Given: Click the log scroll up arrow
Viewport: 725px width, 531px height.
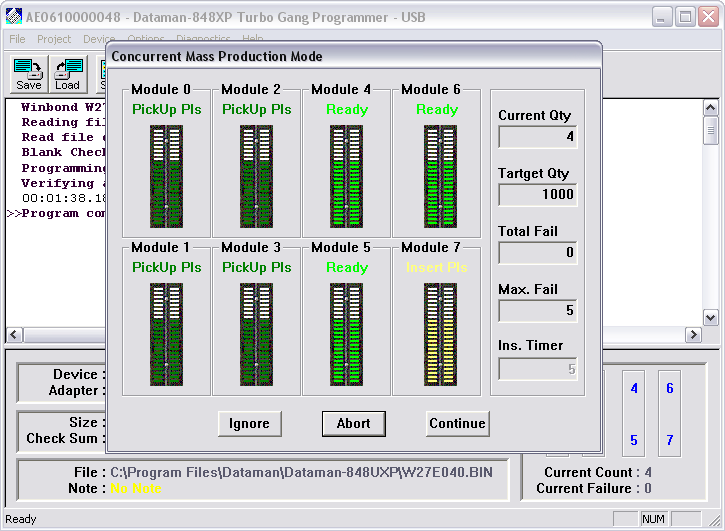Looking at the screenshot, I should 711,108.
